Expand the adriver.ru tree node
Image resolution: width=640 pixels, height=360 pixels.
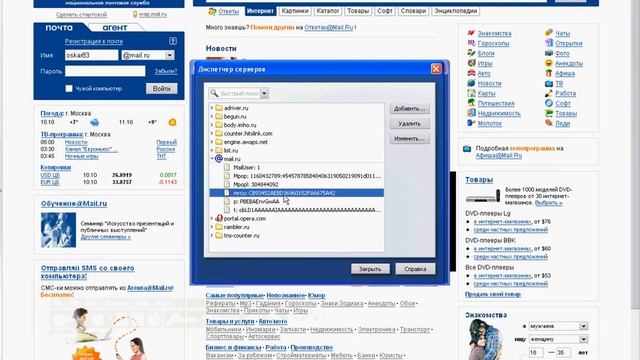click(x=212, y=108)
